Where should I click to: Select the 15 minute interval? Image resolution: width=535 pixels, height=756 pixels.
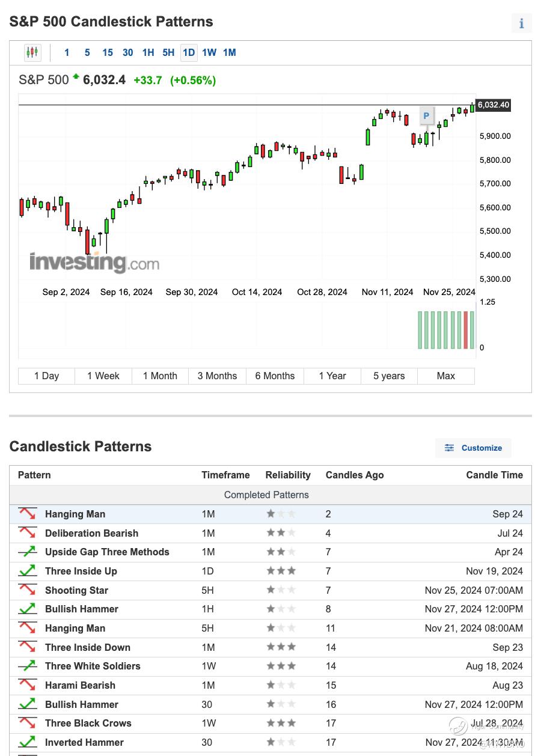[x=108, y=52]
